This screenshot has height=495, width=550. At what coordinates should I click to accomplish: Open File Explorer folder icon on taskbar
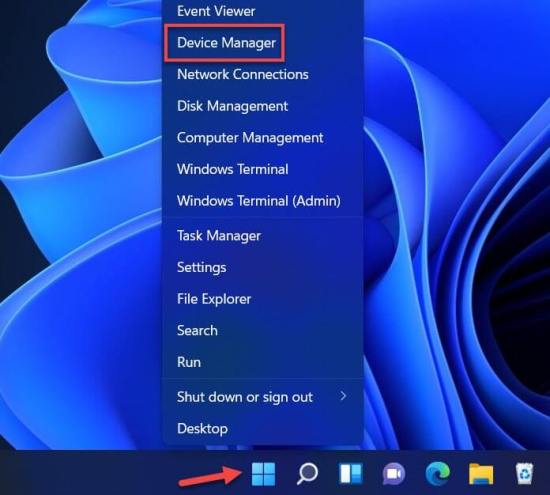pyautogui.click(x=481, y=474)
